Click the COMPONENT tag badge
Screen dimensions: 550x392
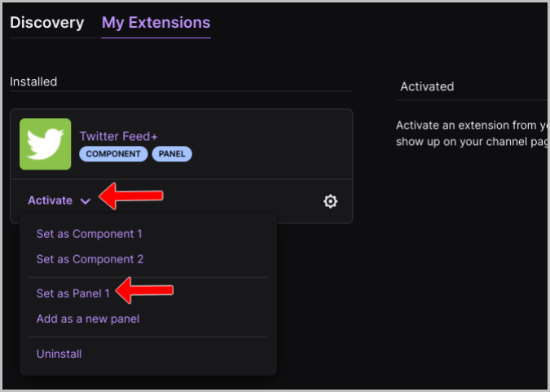tap(113, 154)
